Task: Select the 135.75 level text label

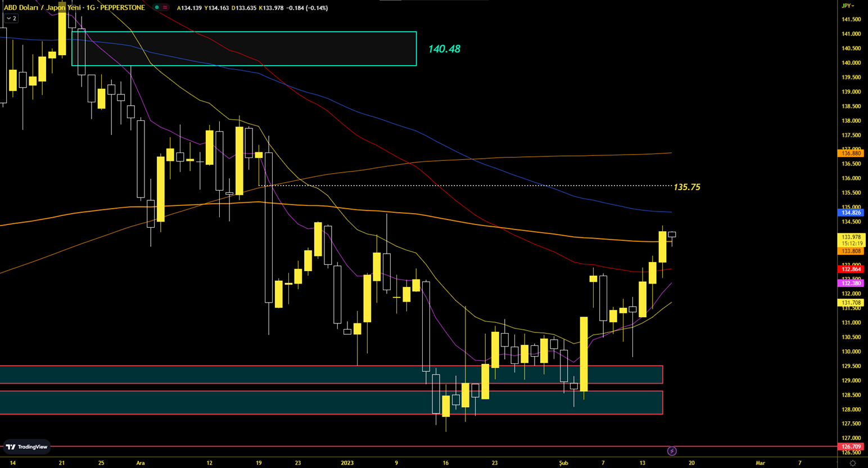Action: pyautogui.click(x=686, y=187)
